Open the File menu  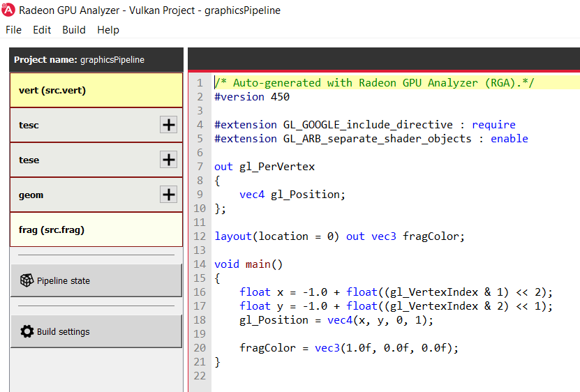(x=14, y=30)
